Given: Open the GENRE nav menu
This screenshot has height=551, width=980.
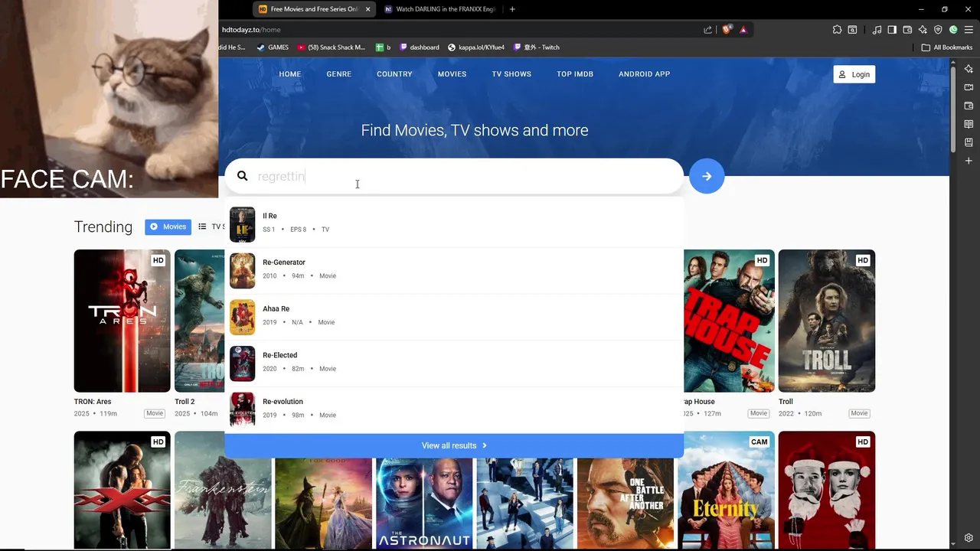Looking at the screenshot, I should 339,74.
